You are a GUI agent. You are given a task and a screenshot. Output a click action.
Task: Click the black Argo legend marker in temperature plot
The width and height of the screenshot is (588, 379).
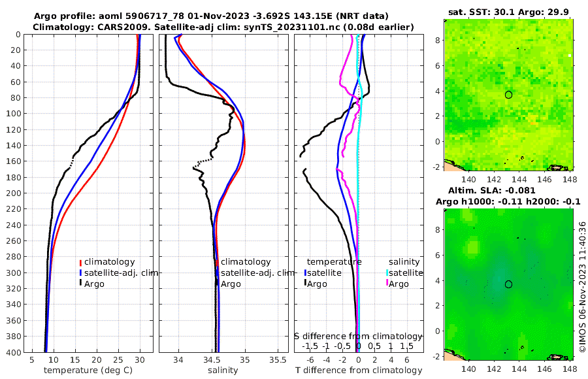pyautogui.click(x=80, y=283)
